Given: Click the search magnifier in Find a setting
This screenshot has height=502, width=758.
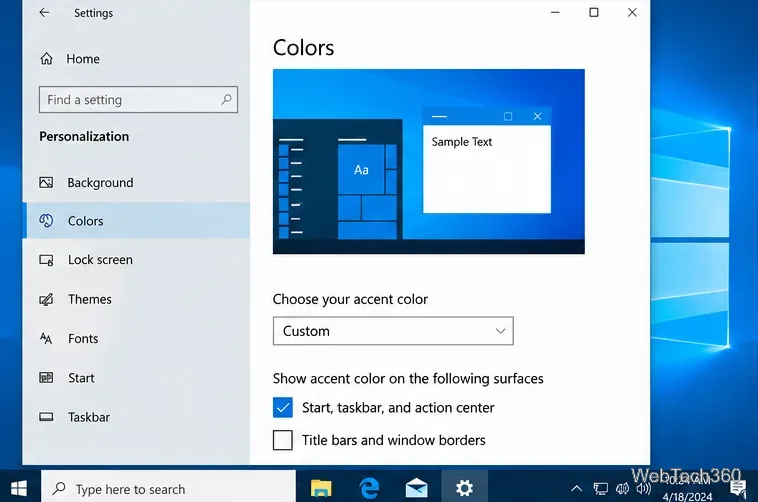Looking at the screenshot, I should [x=226, y=100].
